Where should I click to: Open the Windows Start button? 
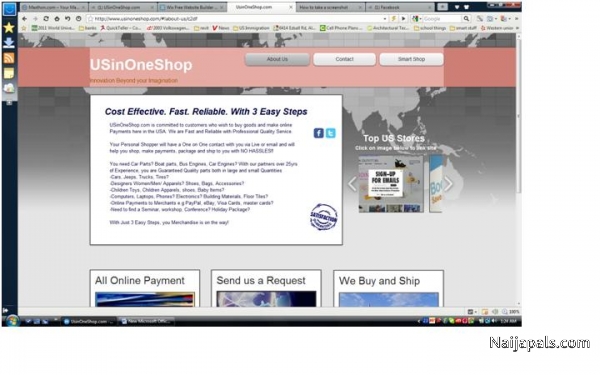[x=12, y=321]
